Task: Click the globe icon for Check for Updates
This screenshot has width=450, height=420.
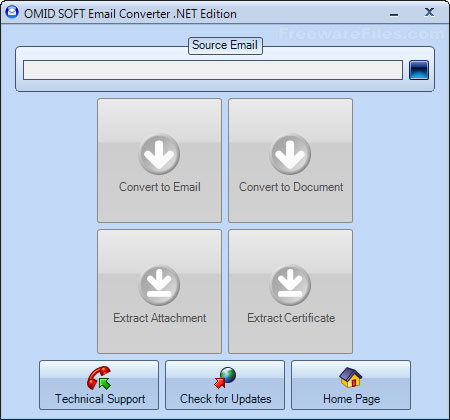Action: click(225, 378)
